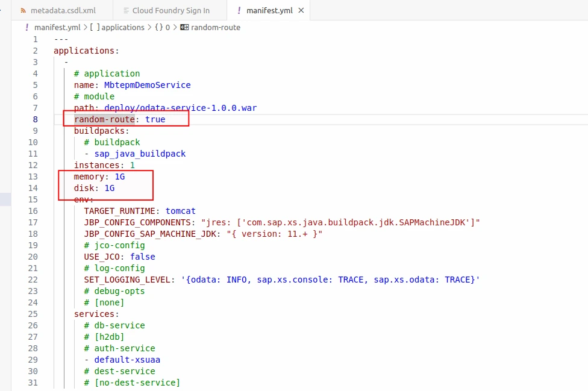Click the 'true' value of random-route
Screen dimensions: 588x391
(155, 119)
